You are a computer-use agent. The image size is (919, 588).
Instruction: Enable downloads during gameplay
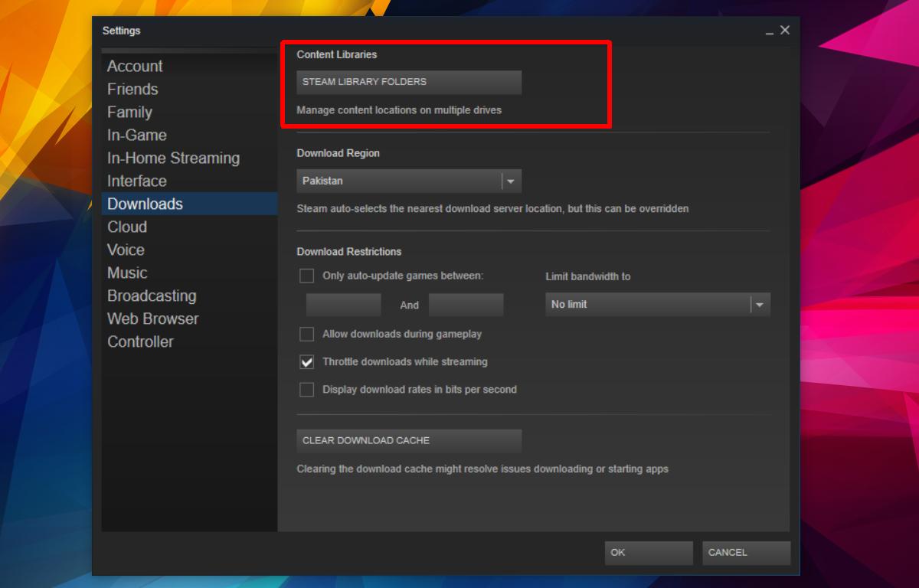pyautogui.click(x=306, y=334)
